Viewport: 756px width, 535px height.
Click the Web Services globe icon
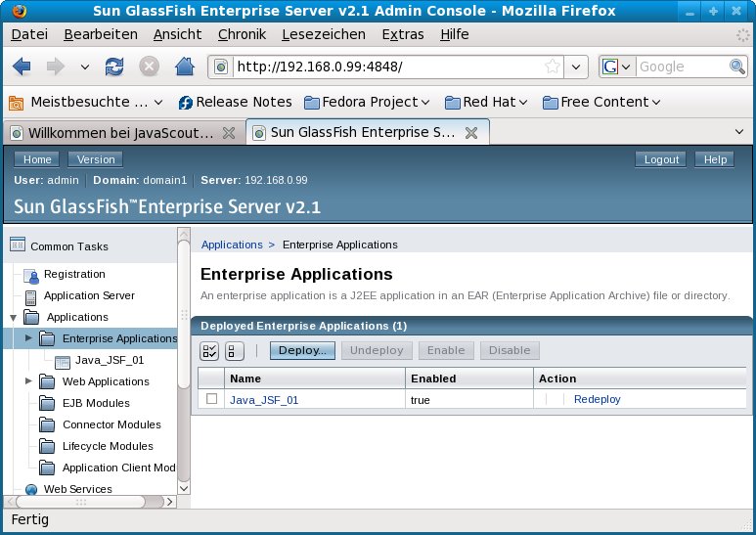[x=30, y=489]
